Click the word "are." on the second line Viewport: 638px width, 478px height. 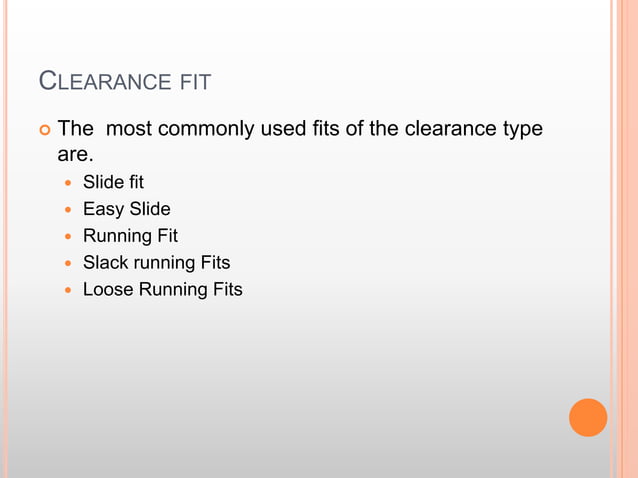75,155
